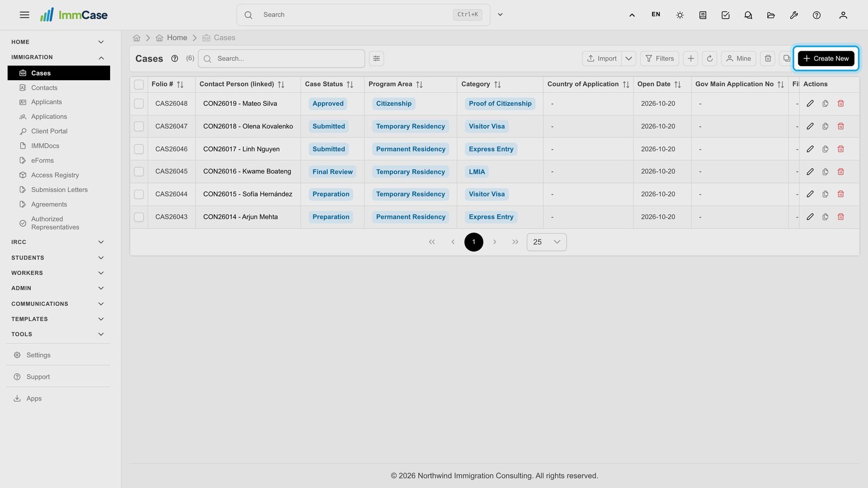Viewport: 868px width, 488px height.
Task: Expand the STUDENTS sidebar section
Action: click(x=58, y=258)
